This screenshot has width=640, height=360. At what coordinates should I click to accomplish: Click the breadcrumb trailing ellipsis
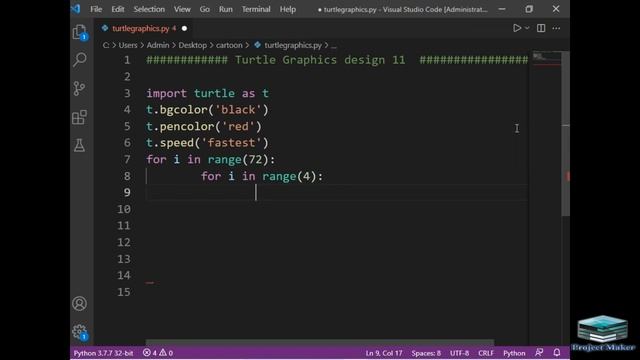point(334,46)
